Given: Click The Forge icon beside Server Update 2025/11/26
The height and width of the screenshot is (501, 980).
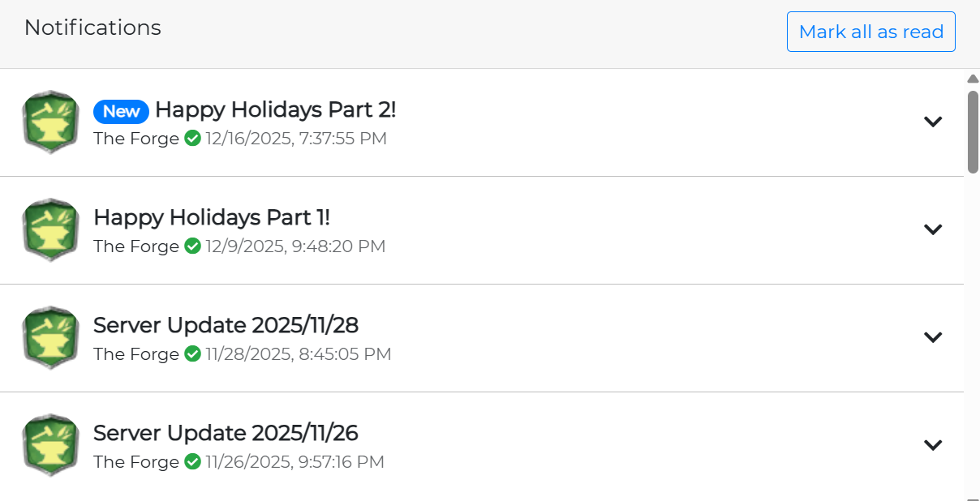Looking at the screenshot, I should (50, 446).
